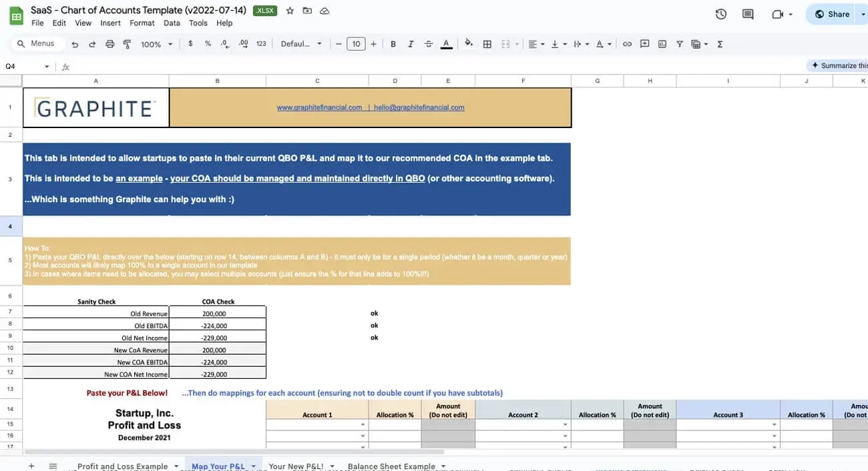Open www.graphitefinancial.com link
This screenshot has width=868, height=471.
click(319, 107)
